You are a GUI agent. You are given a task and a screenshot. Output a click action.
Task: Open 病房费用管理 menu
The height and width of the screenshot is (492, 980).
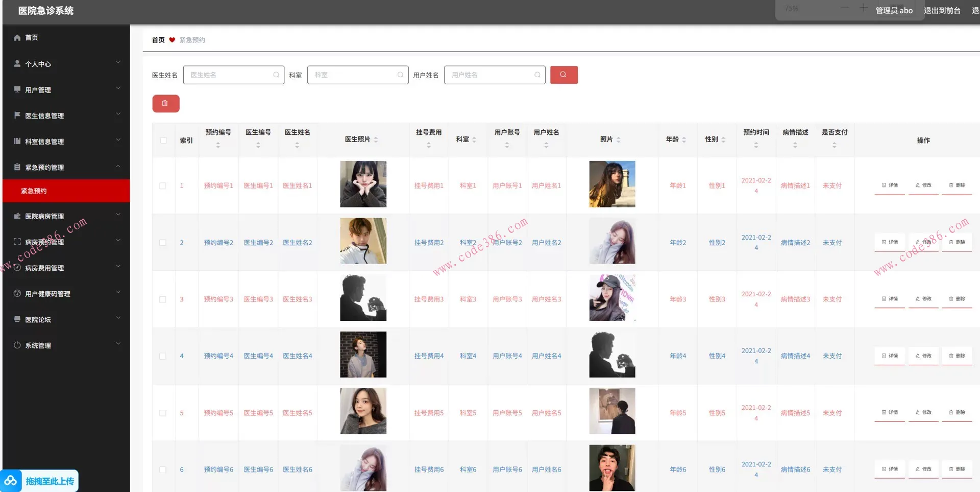(66, 268)
